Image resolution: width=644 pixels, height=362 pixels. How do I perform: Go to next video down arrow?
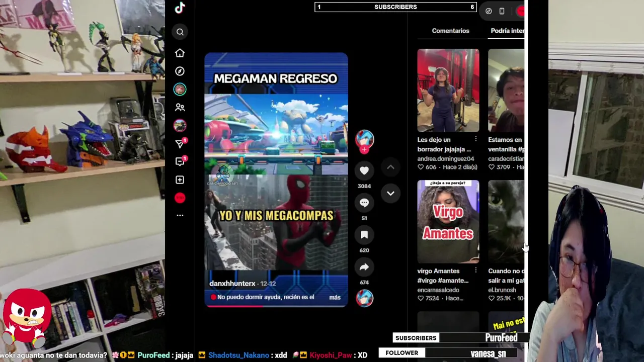click(390, 193)
